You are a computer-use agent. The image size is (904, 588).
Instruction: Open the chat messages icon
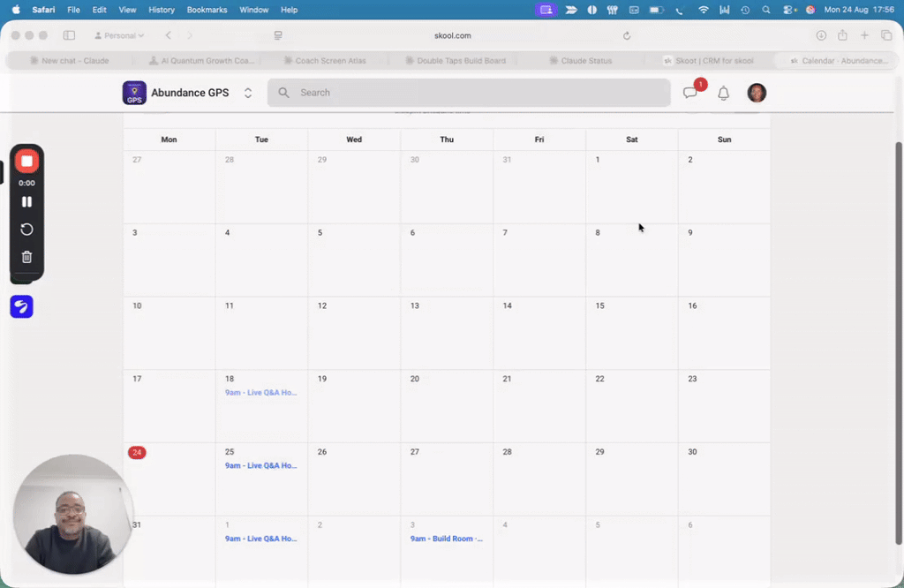(690, 93)
